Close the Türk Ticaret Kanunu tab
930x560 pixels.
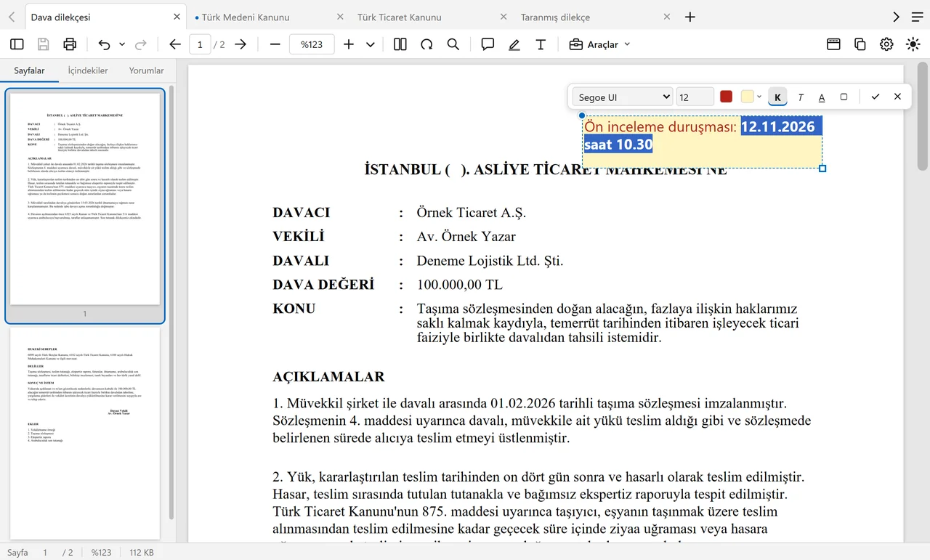504,17
